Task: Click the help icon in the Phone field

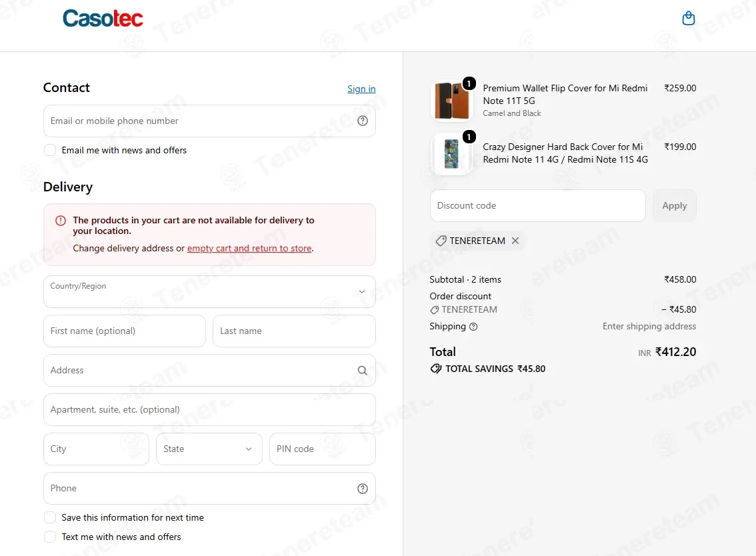Action: tap(363, 489)
